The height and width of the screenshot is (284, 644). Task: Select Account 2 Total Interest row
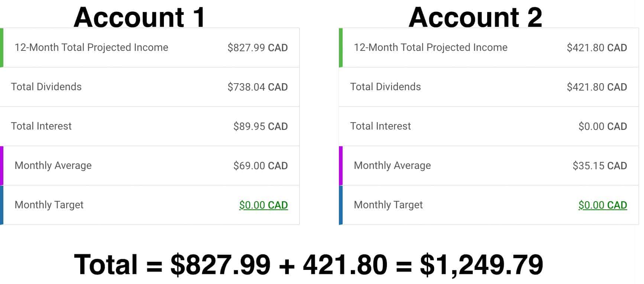coord(488,126)
